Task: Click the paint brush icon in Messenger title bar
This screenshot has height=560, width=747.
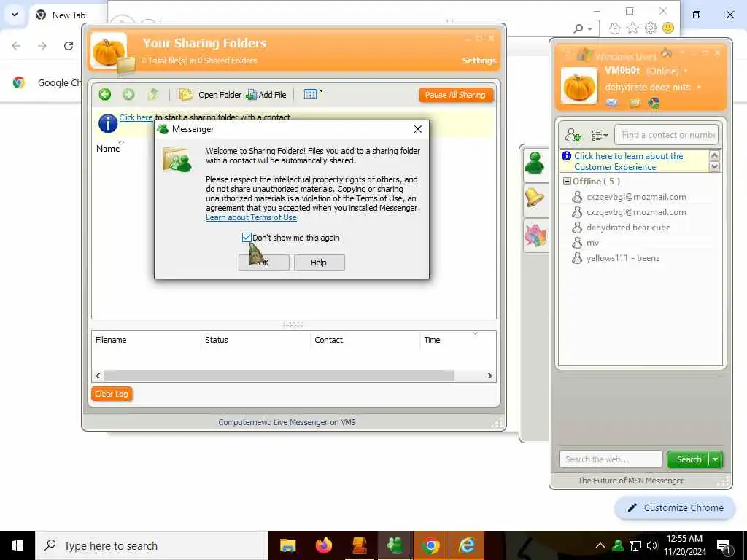Action: pos(667,52)
